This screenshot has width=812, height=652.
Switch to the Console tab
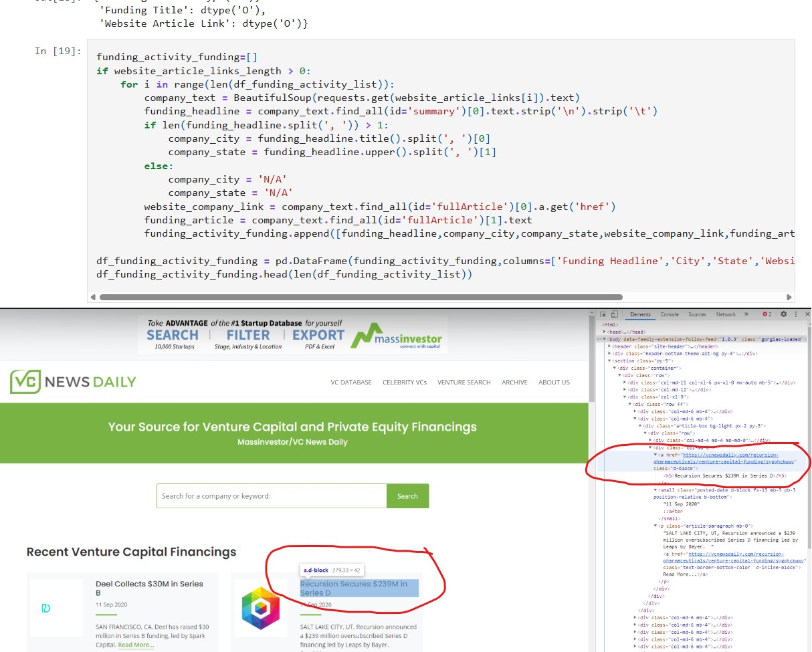[670, 314]
